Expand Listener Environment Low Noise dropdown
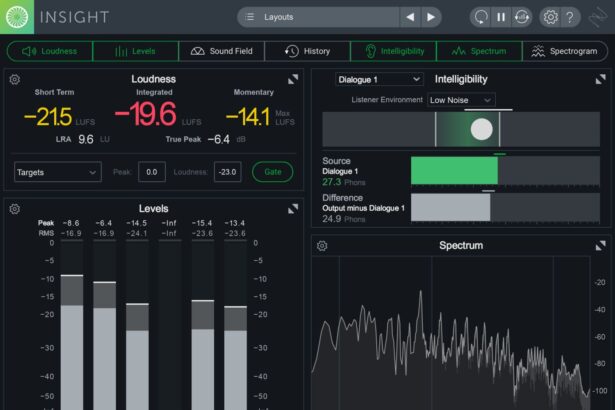The height and width of the screenshot is (410, 615). point(460,100)
